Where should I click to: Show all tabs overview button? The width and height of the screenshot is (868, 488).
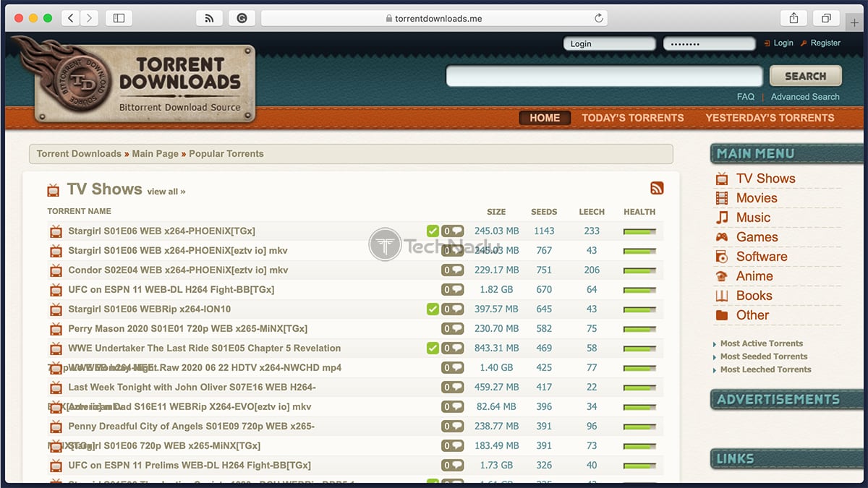tap(825, 18)
